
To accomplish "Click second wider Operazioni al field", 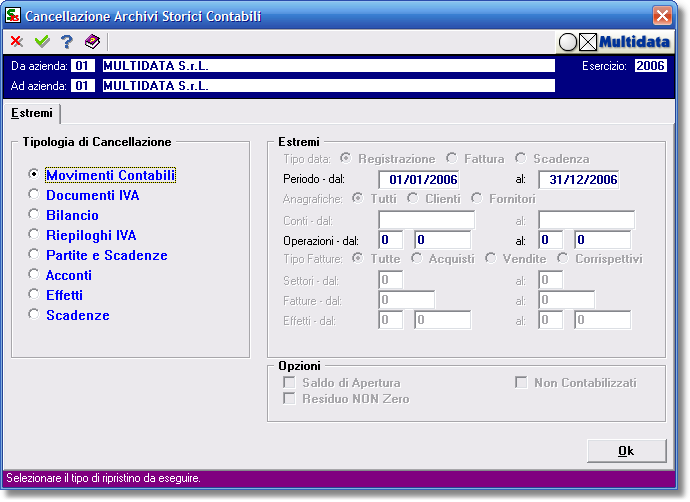I will click(602, 240).
